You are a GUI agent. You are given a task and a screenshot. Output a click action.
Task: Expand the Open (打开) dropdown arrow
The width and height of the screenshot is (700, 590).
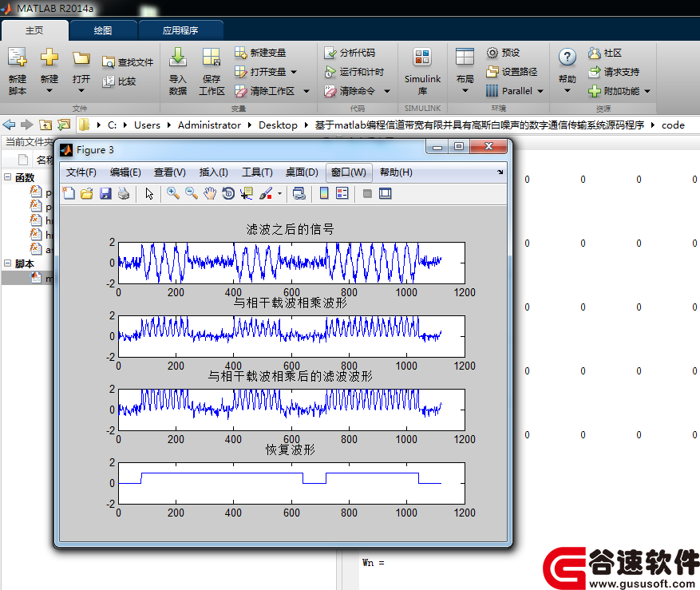pyautogui.click(x=81, y=91)
